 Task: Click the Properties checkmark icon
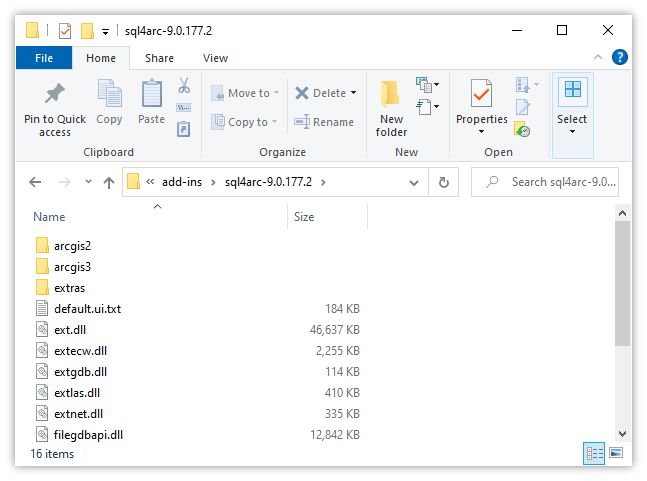point(481,93)
